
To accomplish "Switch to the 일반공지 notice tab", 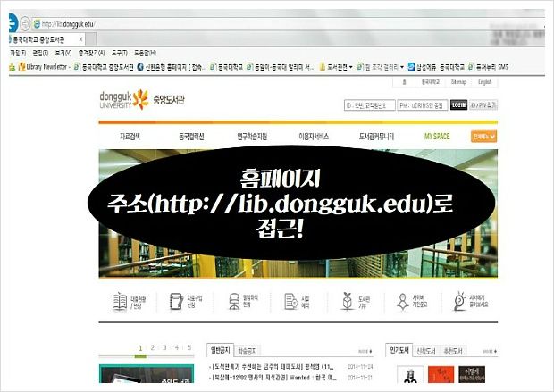I will click(x=220, y=350).
